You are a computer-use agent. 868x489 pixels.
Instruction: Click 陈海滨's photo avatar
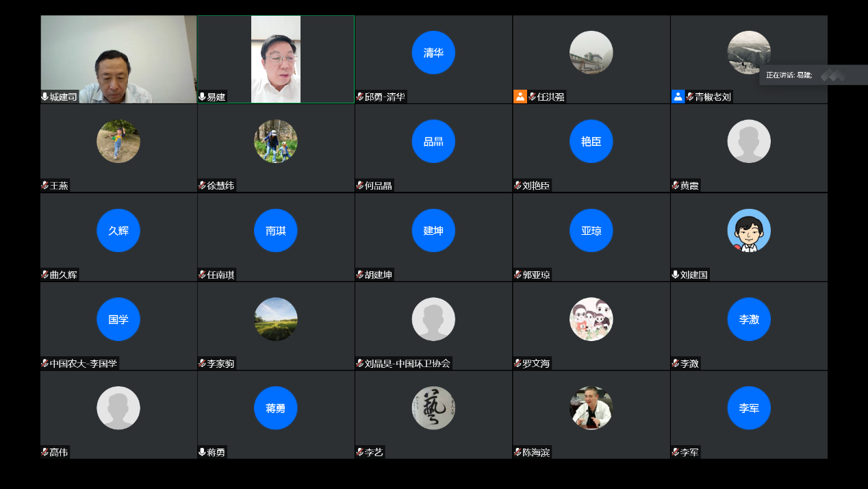(591, 408)
